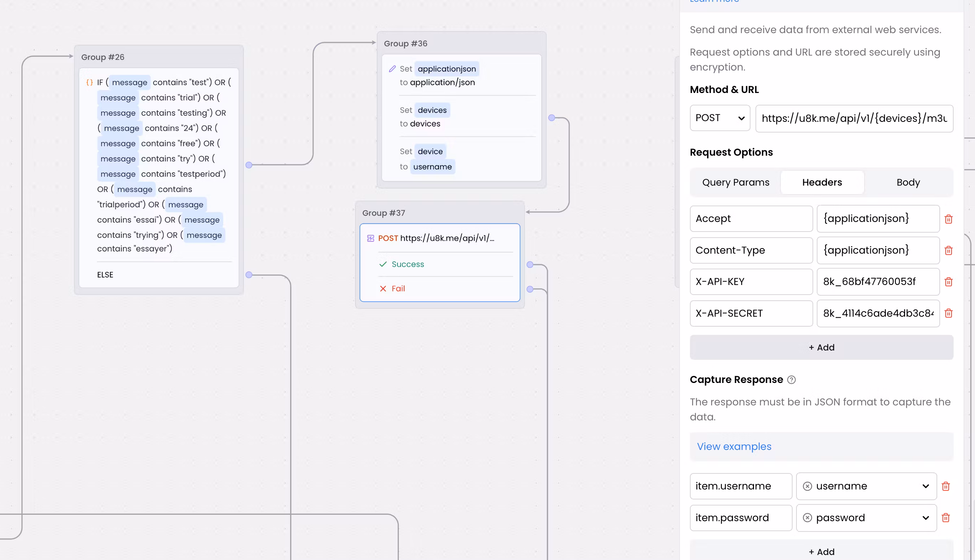Open the View examples link
Viewport: 975px width, 560px height.
click(734, 446)
